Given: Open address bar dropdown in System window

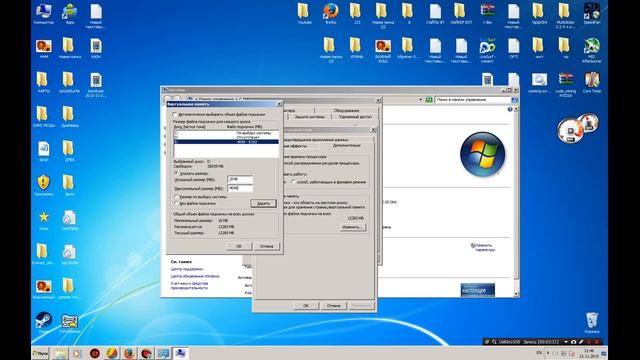Looking at the screenshot, I should 420,100.
